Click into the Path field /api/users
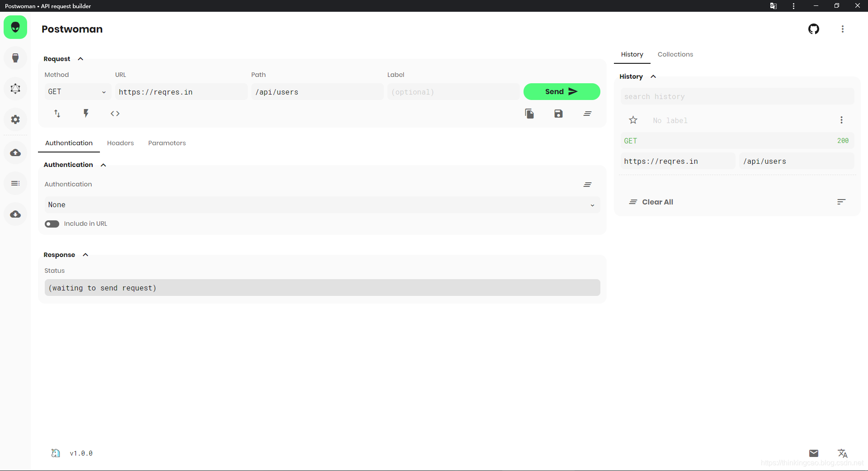The width and height of the screenshot is (868, 471). coord(317,92)
